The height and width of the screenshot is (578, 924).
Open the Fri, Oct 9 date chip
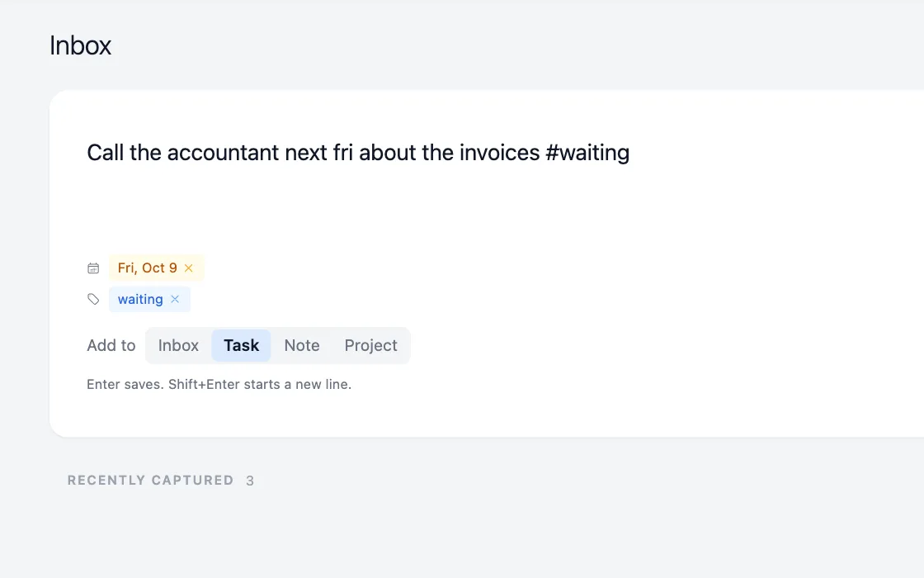click(x=148, y=268)
